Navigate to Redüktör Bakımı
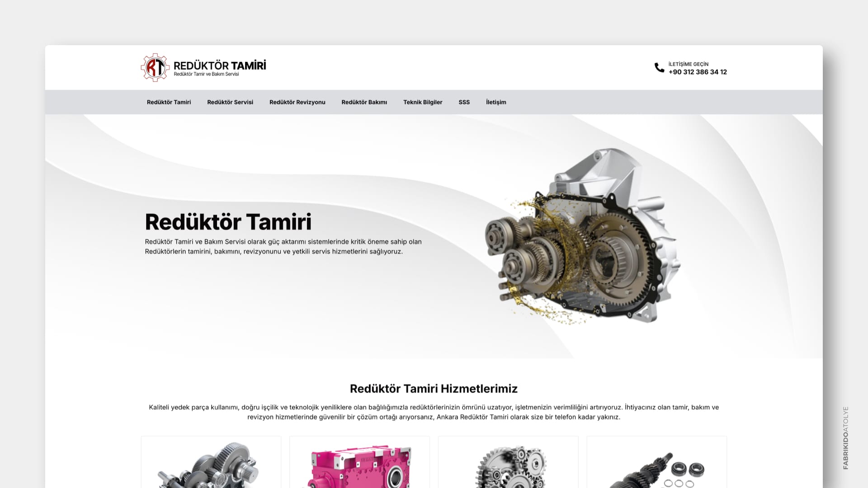Screen dimensions: 868x488 [x=364, y=102]
